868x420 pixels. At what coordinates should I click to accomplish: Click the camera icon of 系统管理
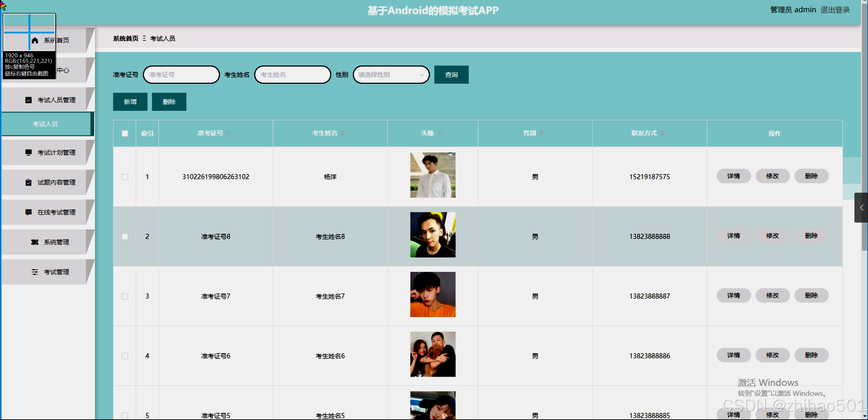point(35,242)
